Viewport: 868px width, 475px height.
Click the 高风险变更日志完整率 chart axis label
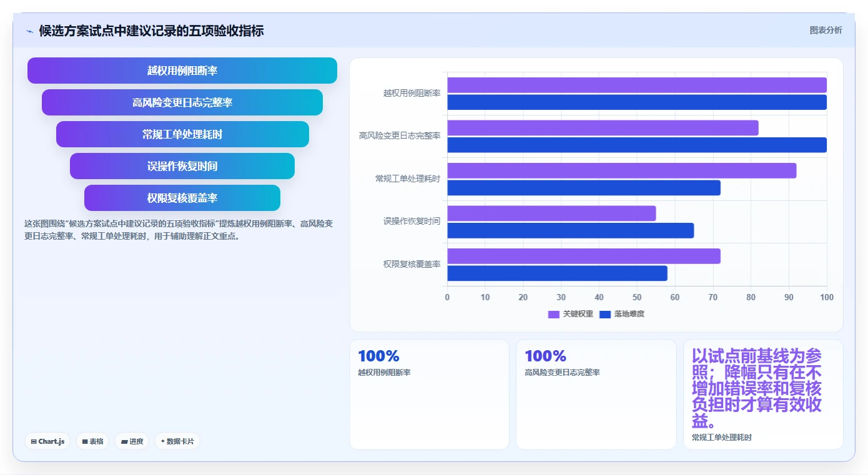click(x=400, y=135)
